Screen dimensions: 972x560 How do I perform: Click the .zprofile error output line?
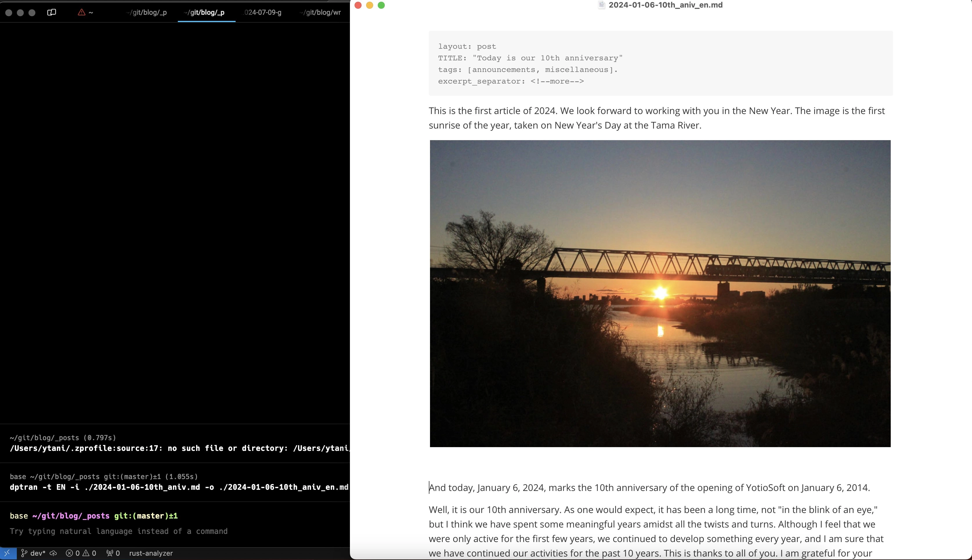click(x=179, y=449)
